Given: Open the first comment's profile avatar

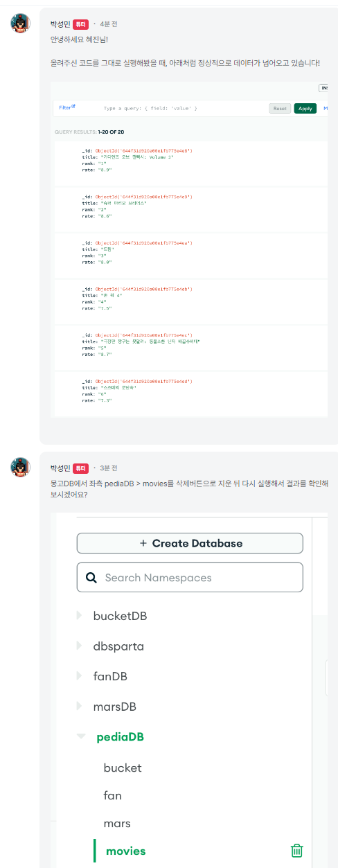Looking at the screenshot, I should click(x=21, y=23).
